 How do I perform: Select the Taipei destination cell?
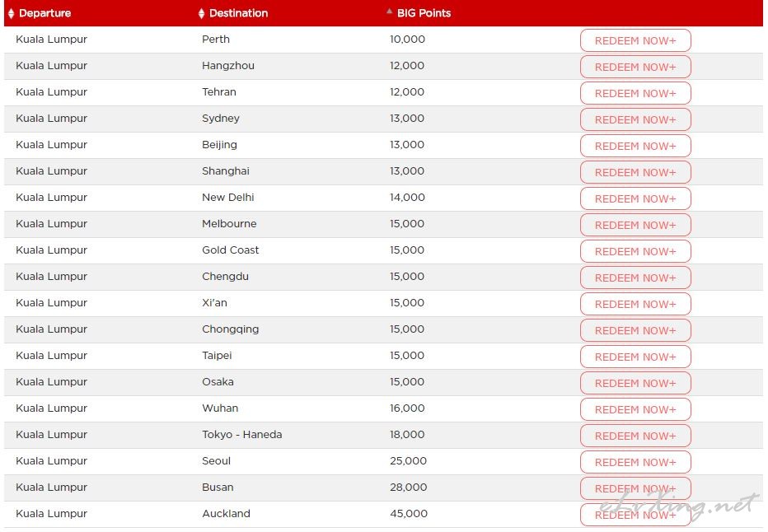point(217,356)
